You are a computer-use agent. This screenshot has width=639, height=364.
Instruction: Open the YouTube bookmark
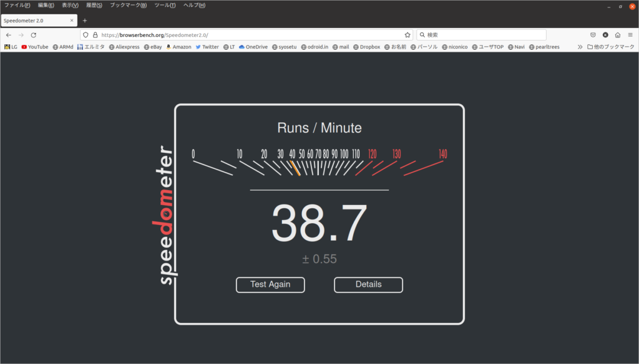(x=35, y=47)
